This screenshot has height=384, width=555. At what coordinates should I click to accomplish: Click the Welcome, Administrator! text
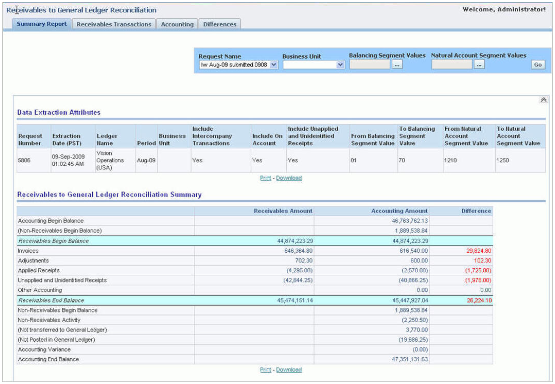(504, 10)
